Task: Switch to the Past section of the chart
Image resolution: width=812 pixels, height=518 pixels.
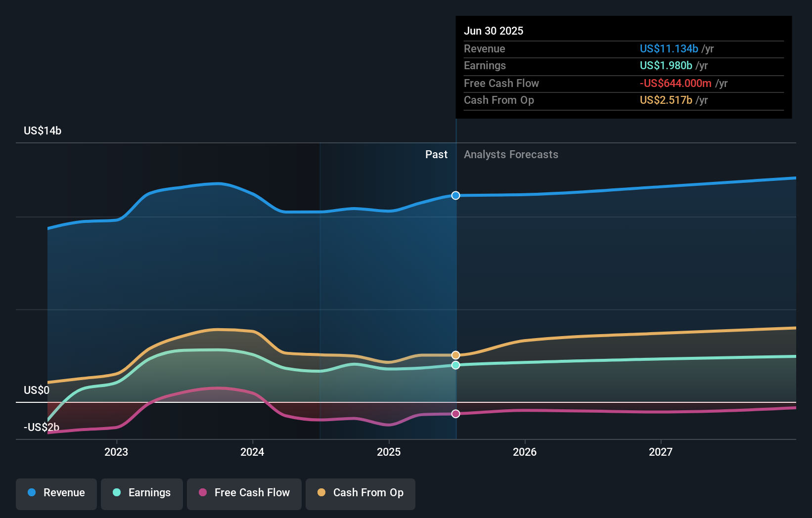Action: click(x=436, y=154)
